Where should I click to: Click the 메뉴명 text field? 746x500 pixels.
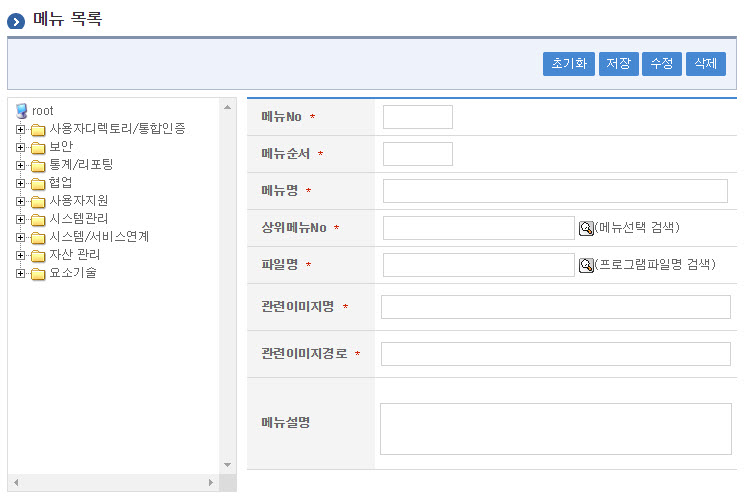click(555, 191)
